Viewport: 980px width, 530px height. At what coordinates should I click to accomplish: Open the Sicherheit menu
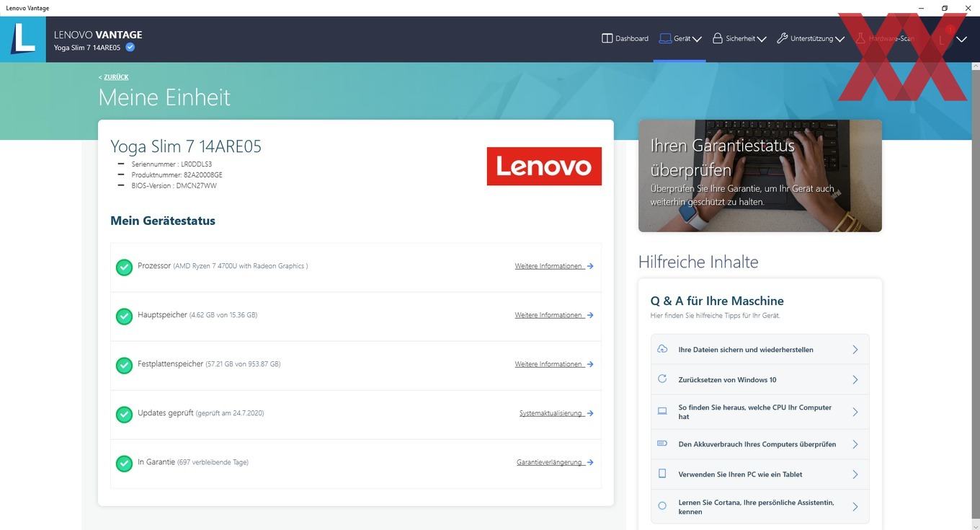coord(739,39)
